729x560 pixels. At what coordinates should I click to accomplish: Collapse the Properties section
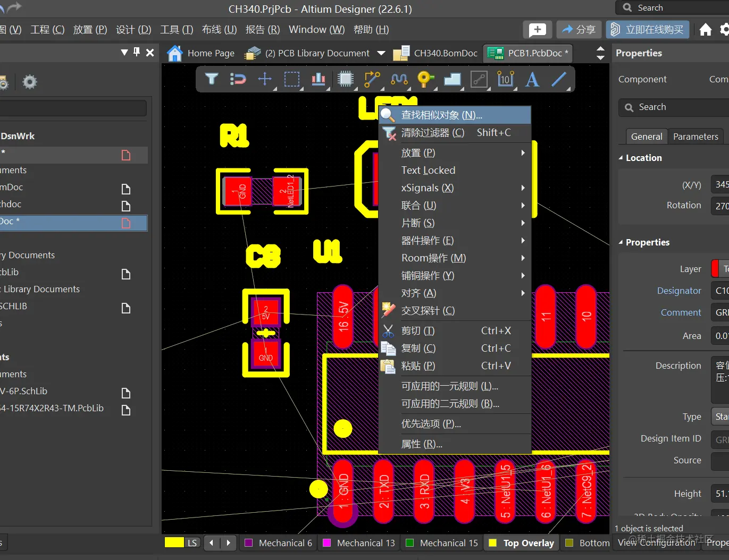click(x=621, y=242)
